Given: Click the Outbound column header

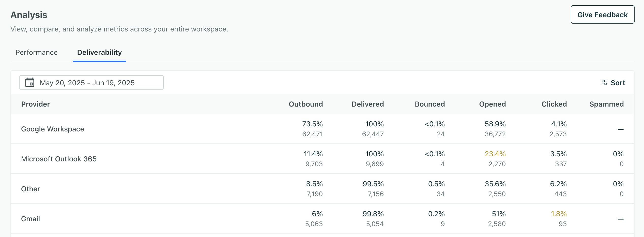Looking at the screenshot, I should click(306, 104).
